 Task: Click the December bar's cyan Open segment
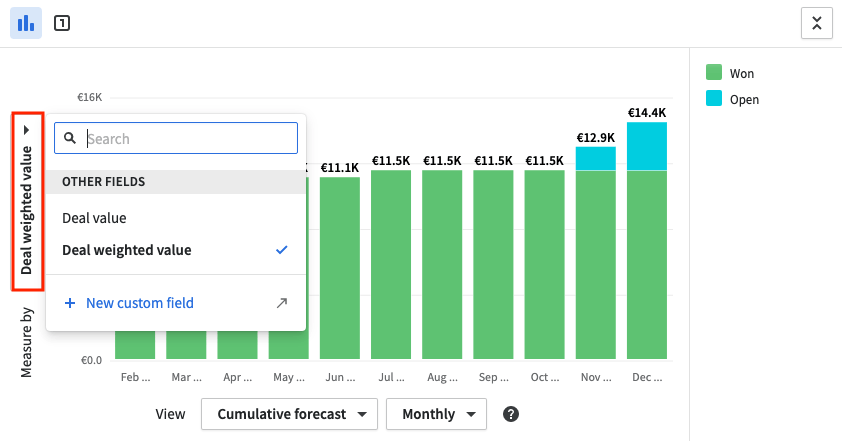click(647, 146)
